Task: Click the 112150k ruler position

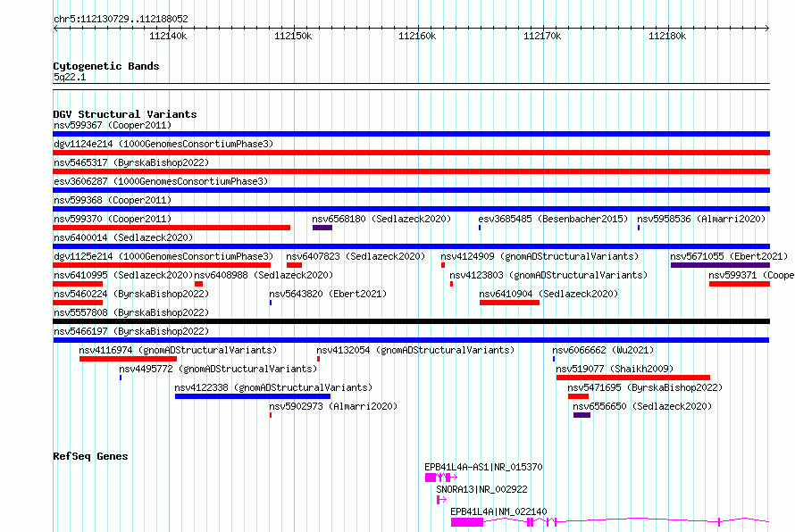Action: point(293,37)
